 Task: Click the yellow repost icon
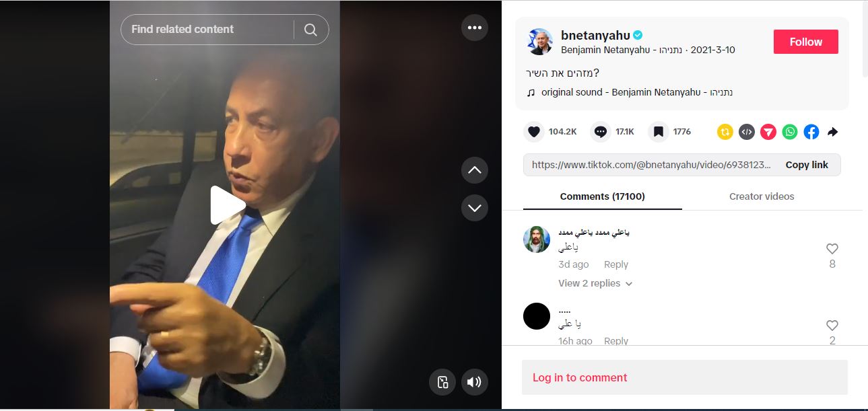pyautogui.click(x=725, y=132)
